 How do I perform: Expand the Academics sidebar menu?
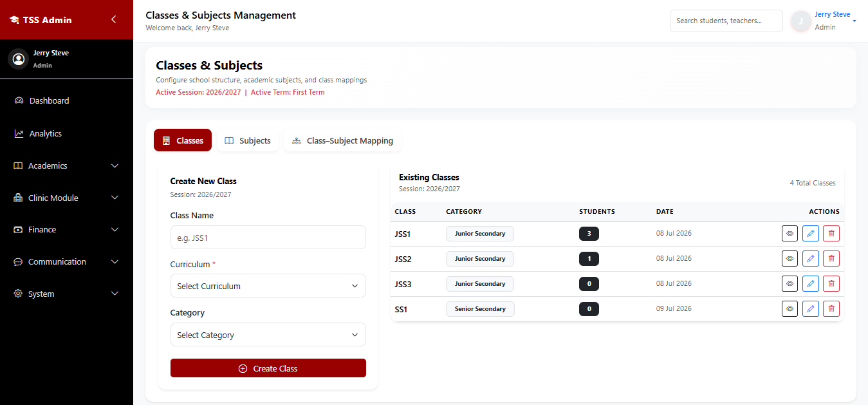[x=67, y=165]
